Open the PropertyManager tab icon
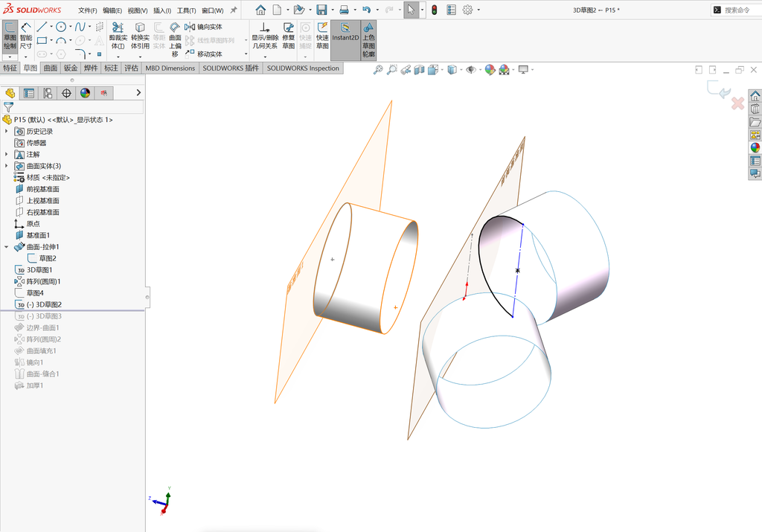This screenshot has height=532, width=762. 29,93
